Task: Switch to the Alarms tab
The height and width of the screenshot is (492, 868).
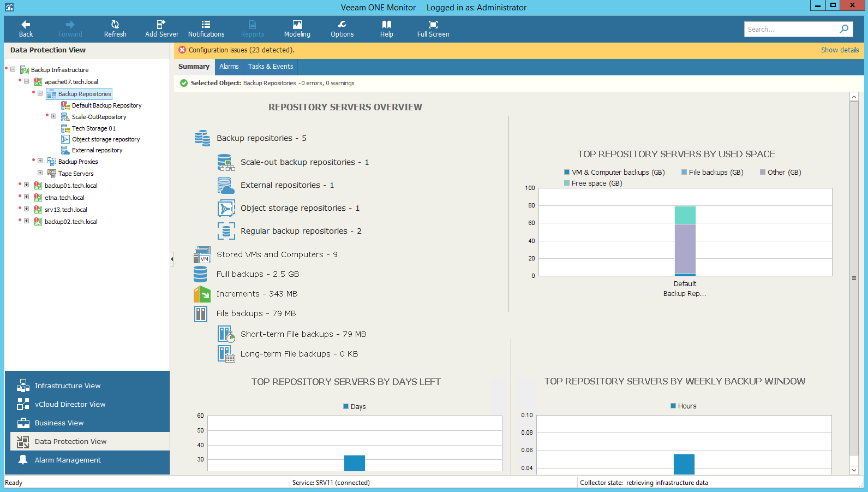Action: pos(229,67)
